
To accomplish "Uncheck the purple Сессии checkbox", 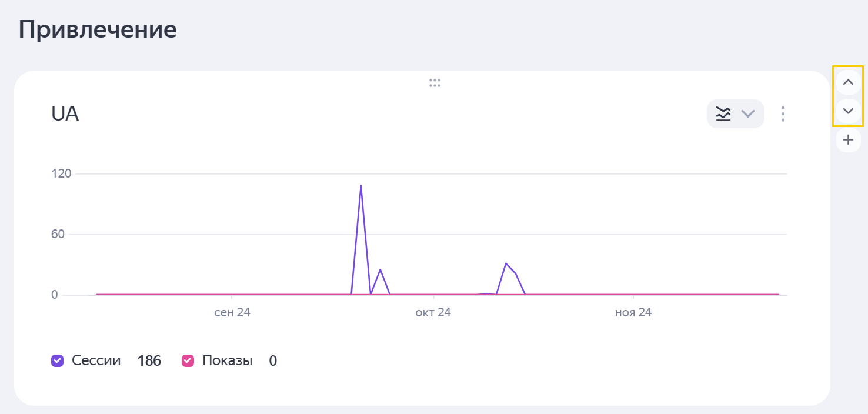I will point(57,360).
